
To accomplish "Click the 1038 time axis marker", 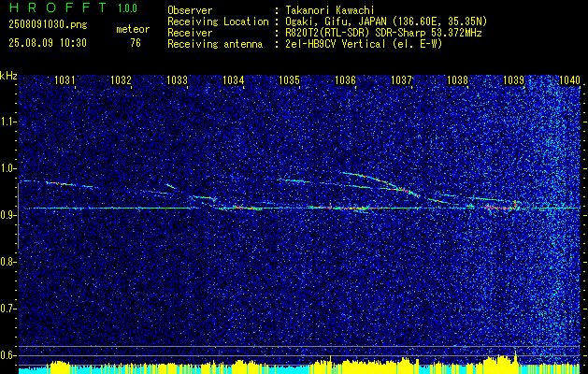I will click(x=457, y=79).
